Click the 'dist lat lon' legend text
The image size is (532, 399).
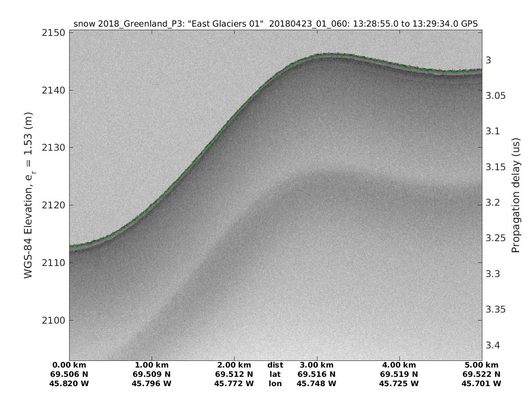pyautogui.click(x=275, y=374)
